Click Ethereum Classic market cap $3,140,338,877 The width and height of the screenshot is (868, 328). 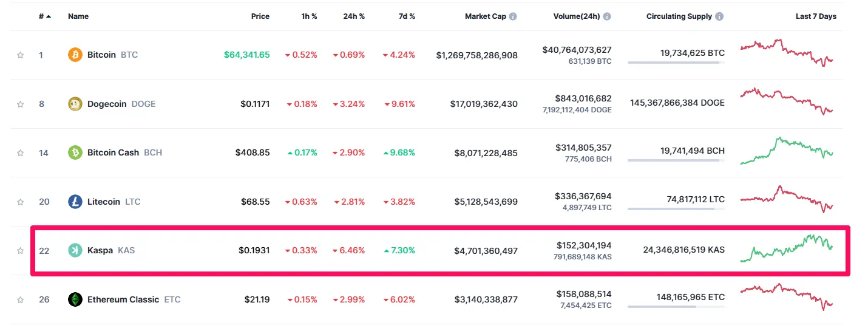coord(486,299)
